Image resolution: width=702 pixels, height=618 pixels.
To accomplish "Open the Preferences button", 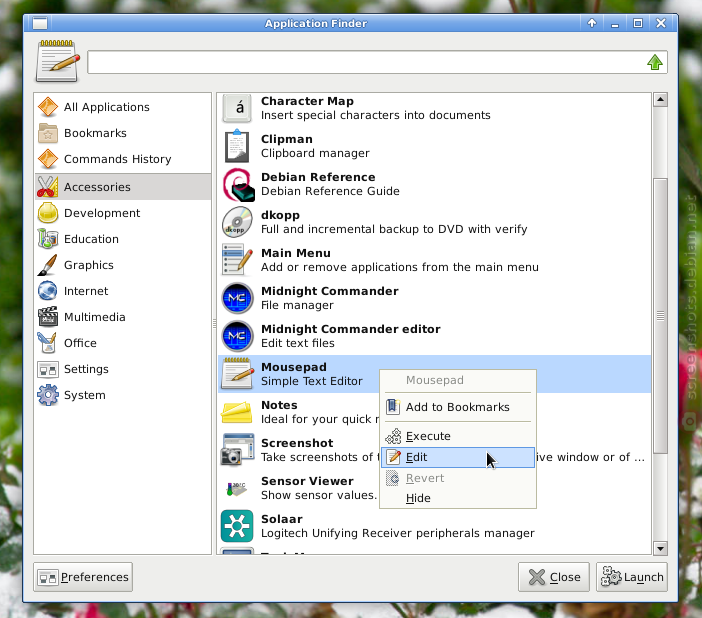I will pyautogui.click(x=83, y=577).
